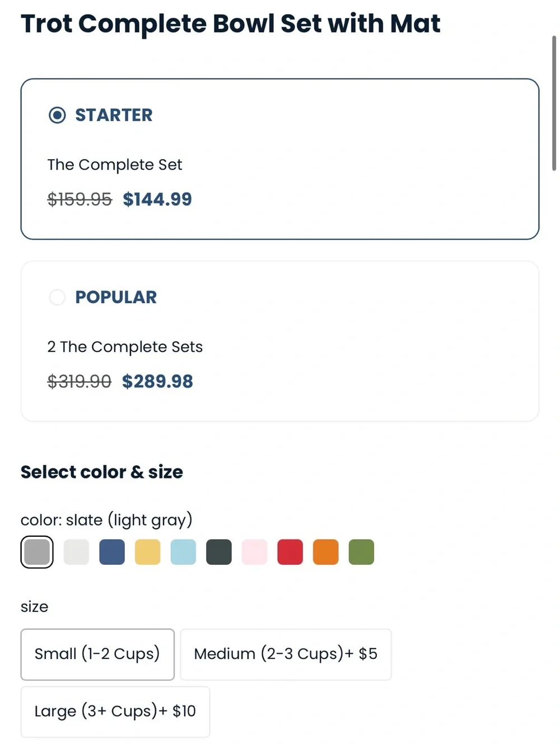Click The Complete Set option text
Viewport: 560px width, 747px height.
(x=115, y=165)
